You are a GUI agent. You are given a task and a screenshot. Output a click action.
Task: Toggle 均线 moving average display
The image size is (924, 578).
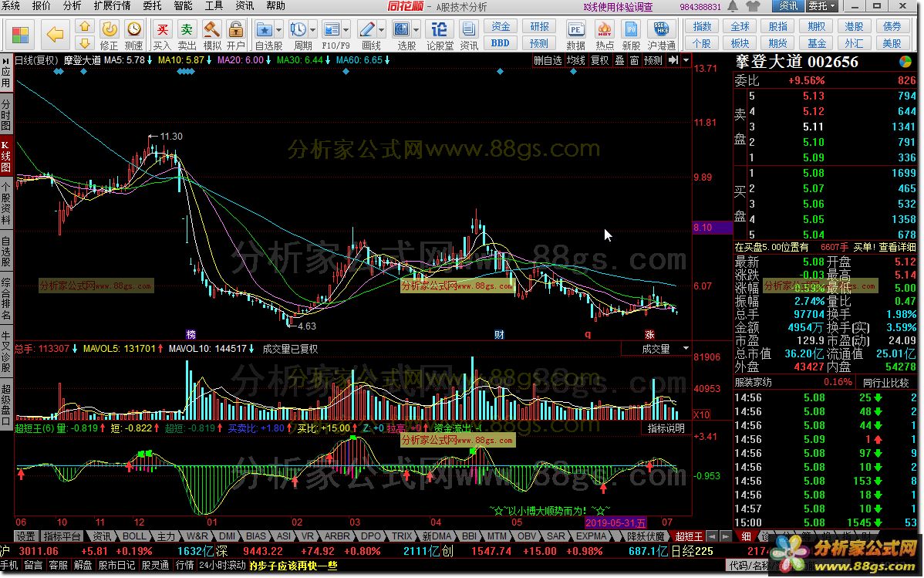coord(575,60)
